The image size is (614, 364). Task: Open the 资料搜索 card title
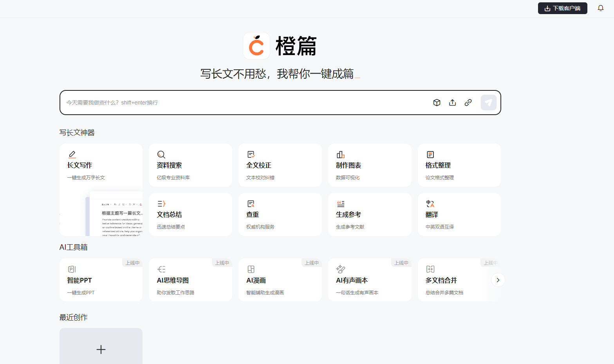(170, 166)
